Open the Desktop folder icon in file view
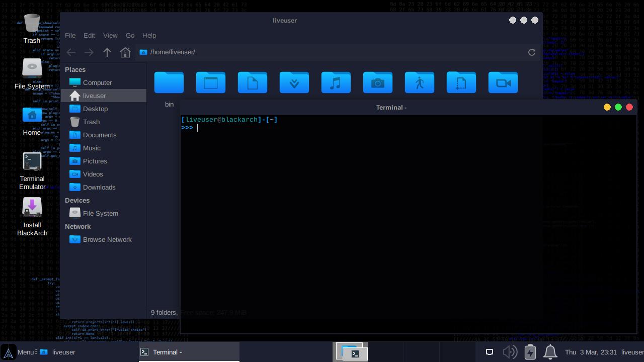This screenshot has height=362, width=644. (x=211, y=82)
